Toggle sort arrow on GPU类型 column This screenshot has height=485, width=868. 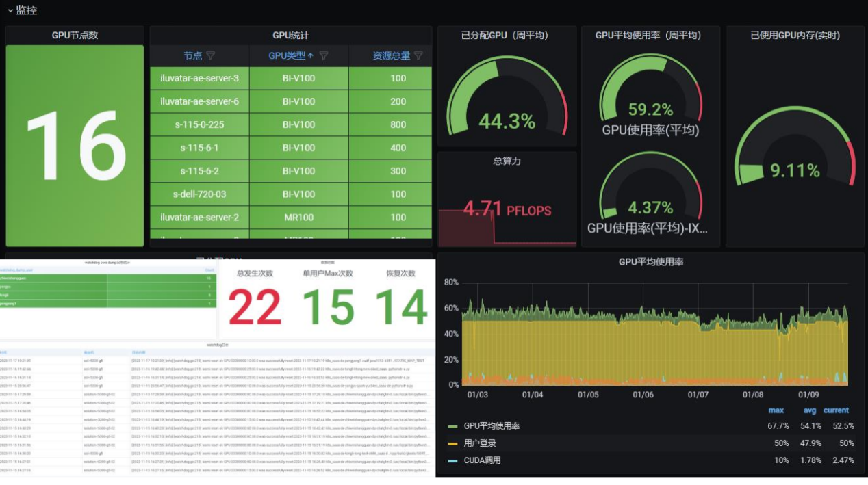(311, 55)
